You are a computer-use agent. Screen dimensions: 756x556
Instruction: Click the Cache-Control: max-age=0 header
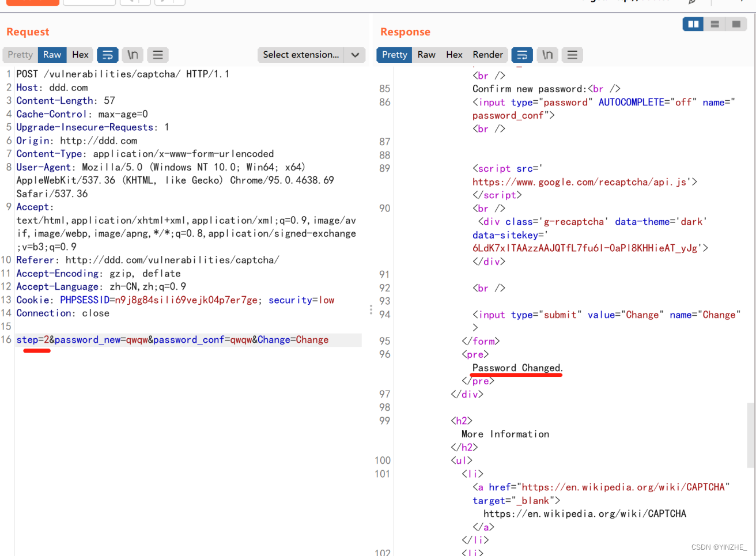click(x=82, y=114)
